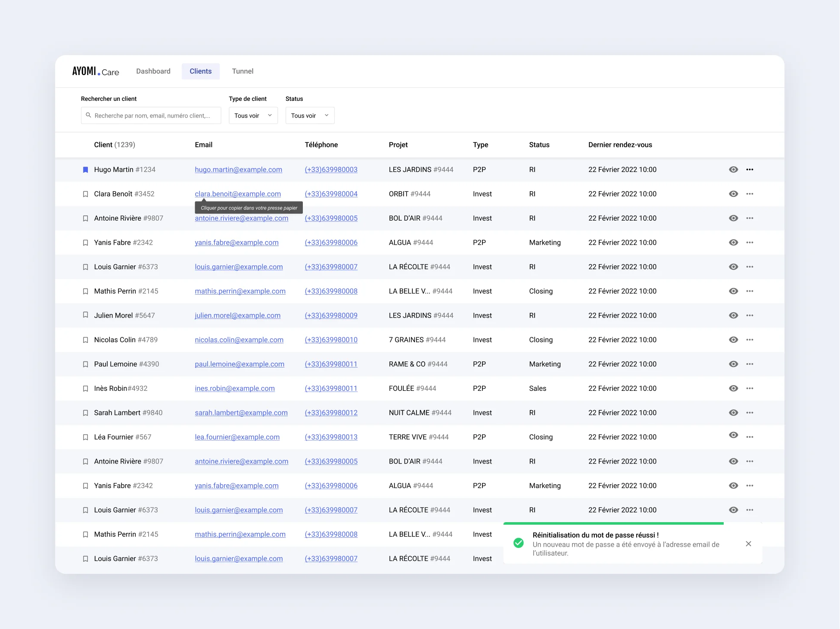Viewport: 840px width, 629px height.
Task: Click clara.benoit@example.com email link
Action: [x=238, y=194]
